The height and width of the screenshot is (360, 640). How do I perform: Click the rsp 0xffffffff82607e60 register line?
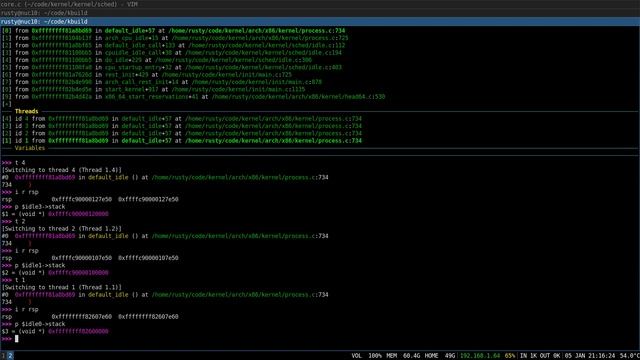(x=90, y=317)
